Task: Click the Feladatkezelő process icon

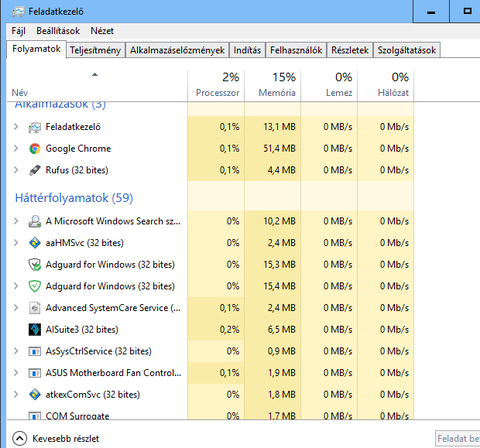Action: click(x=35, y=127)
